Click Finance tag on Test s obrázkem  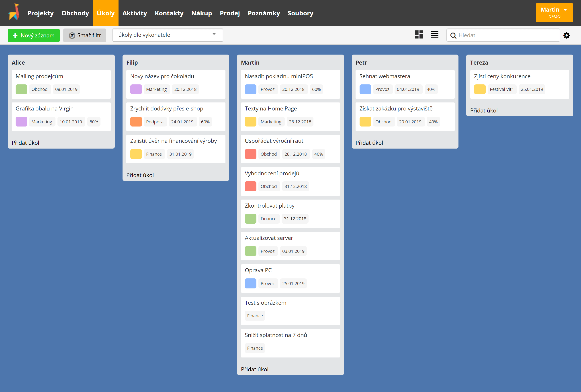pyautogui.click(x=255, y=316)
